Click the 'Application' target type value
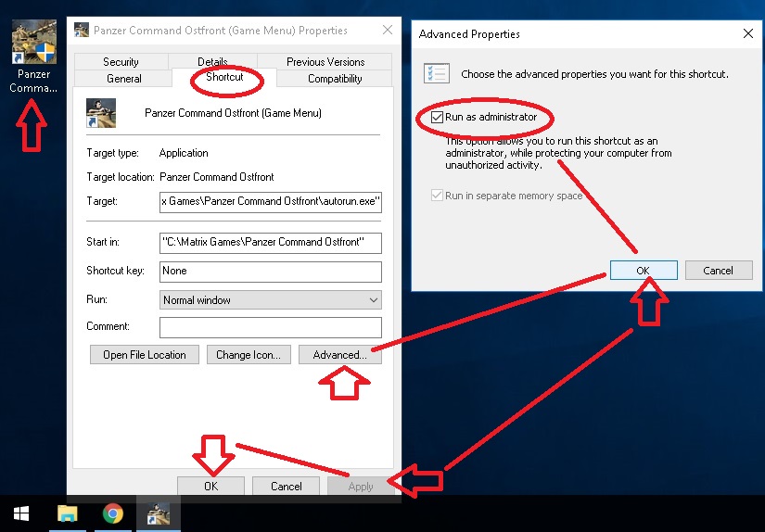 click(184, 153)
